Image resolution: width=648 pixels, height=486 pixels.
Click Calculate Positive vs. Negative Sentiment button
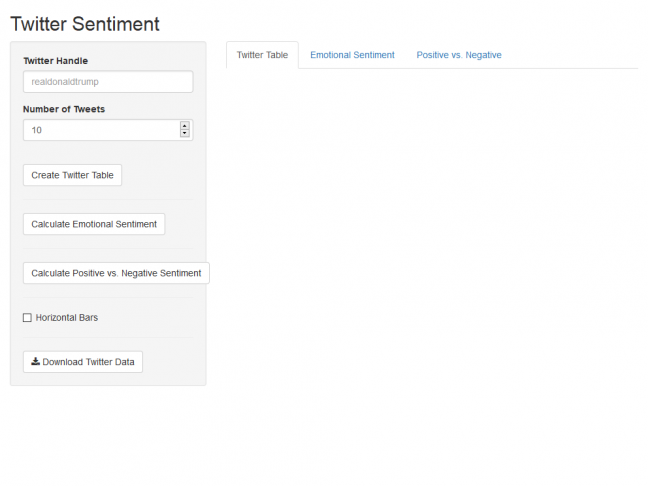pos(116,273)
